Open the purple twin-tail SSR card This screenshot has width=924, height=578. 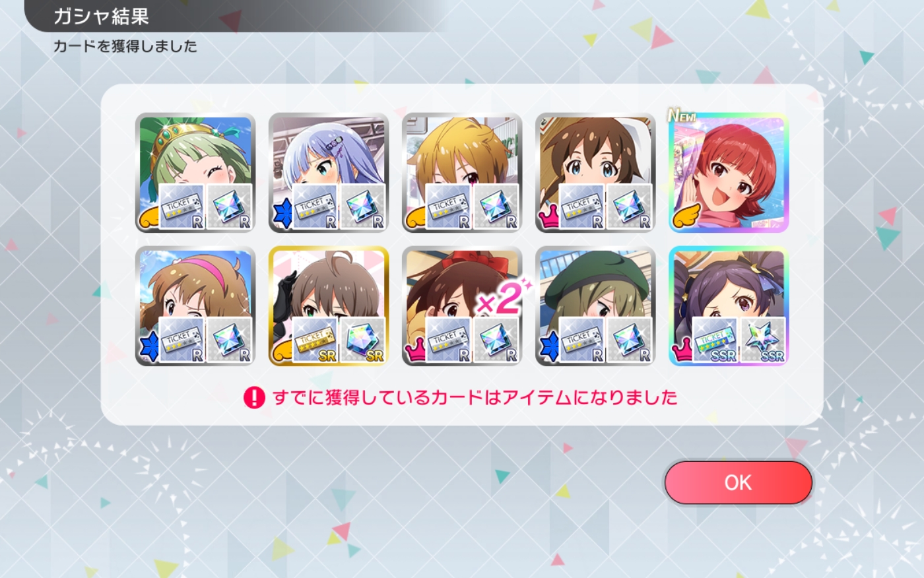coord(729,306)
